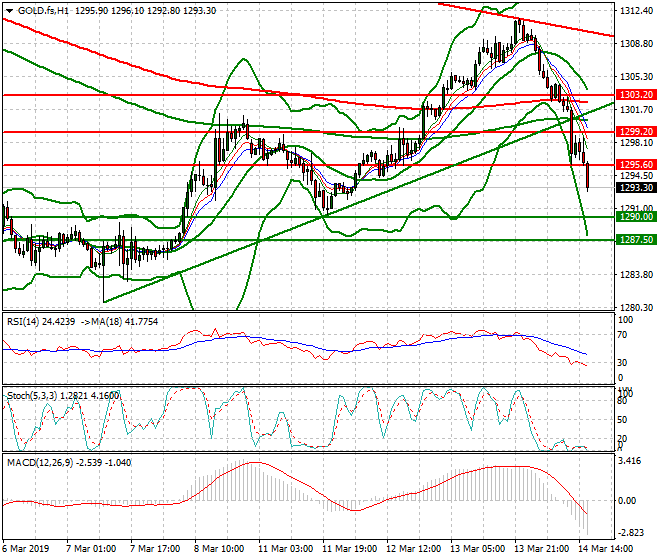
Task: Click the 6 Mar 2019 date label
Action: click(x=25, y=549)
